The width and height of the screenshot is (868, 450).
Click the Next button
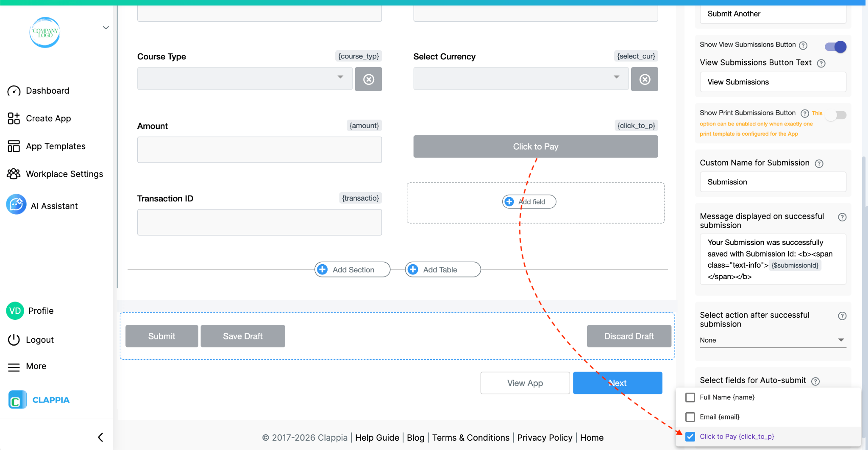pos(617,383)
